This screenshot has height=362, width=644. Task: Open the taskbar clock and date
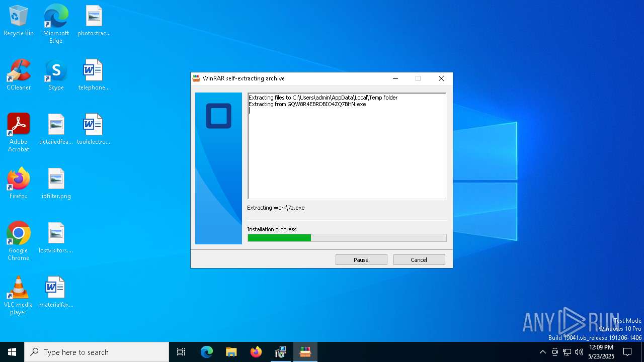coord(601,352)
